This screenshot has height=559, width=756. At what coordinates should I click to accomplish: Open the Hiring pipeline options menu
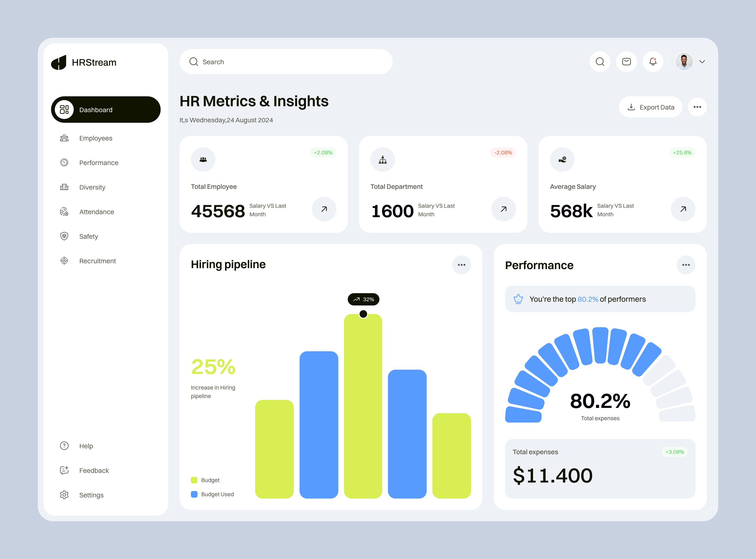point(461,265)
